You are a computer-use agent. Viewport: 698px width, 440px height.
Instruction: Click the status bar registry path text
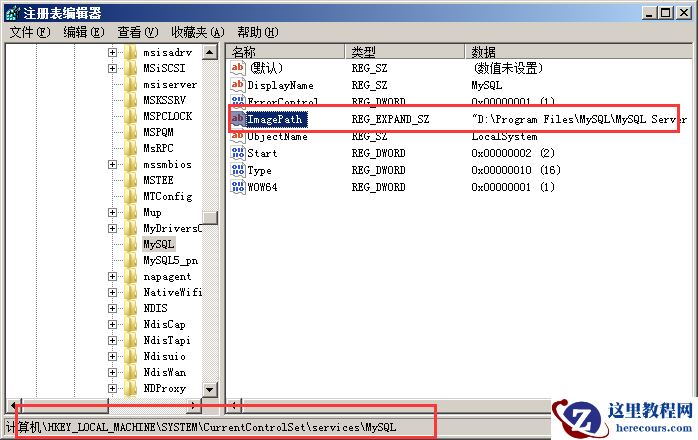pos(201,428)
